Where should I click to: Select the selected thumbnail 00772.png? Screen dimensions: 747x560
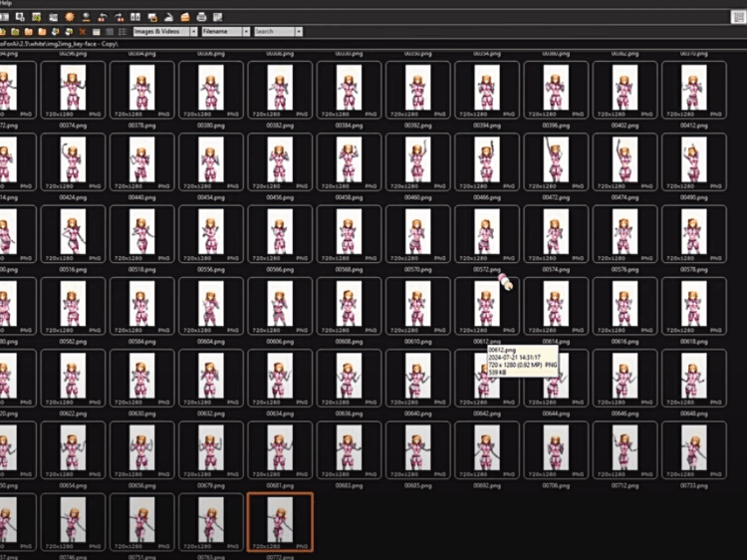280,522
